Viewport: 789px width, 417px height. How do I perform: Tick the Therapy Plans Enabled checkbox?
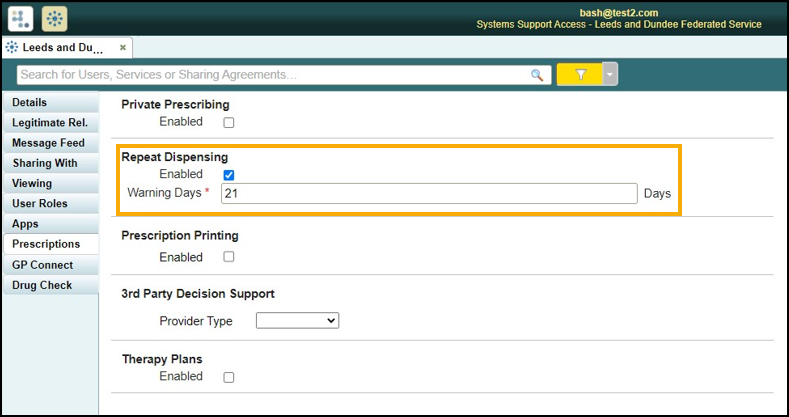click(x=228, y=378)
